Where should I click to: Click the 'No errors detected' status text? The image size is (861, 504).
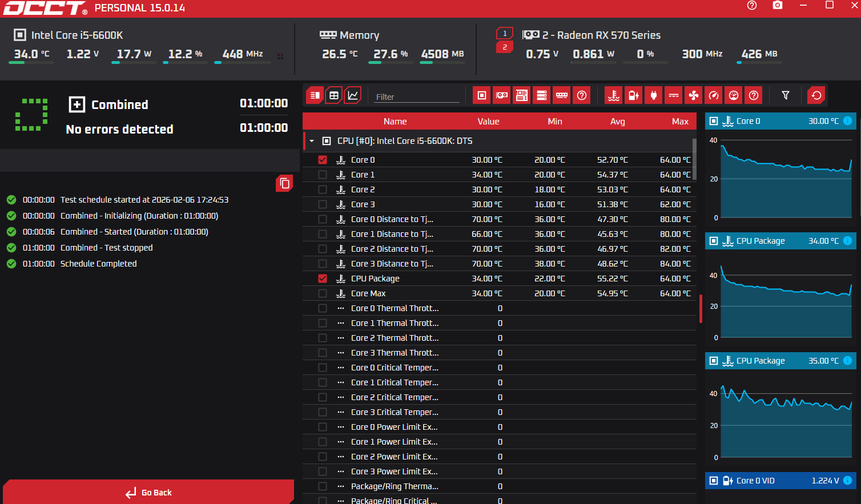(x=119, y=130)
